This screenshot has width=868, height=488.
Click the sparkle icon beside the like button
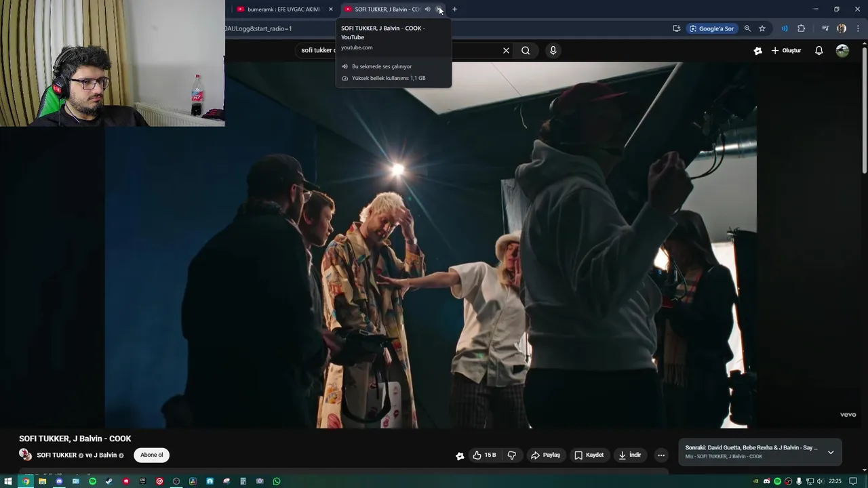[460, 455]
